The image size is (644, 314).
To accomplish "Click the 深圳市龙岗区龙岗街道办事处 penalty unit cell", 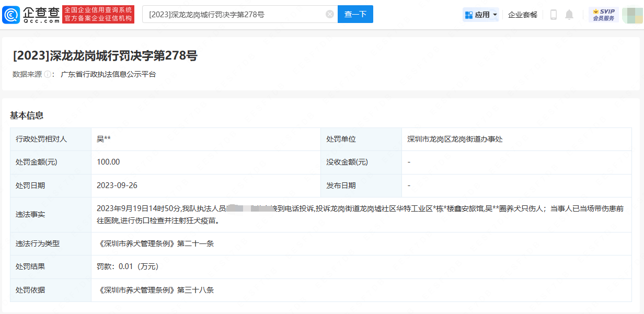I will tap(455, 139).
